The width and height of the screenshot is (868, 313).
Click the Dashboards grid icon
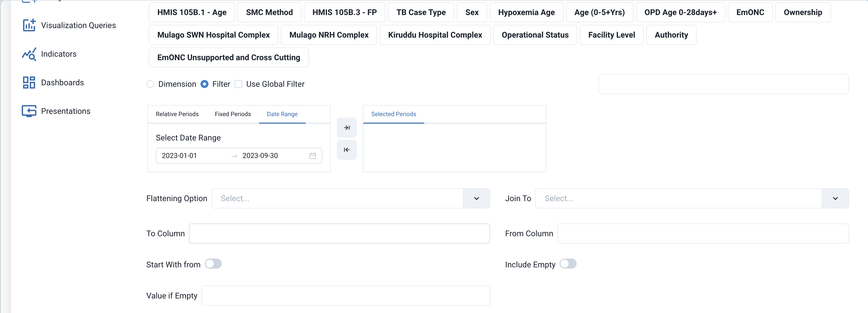29,83
